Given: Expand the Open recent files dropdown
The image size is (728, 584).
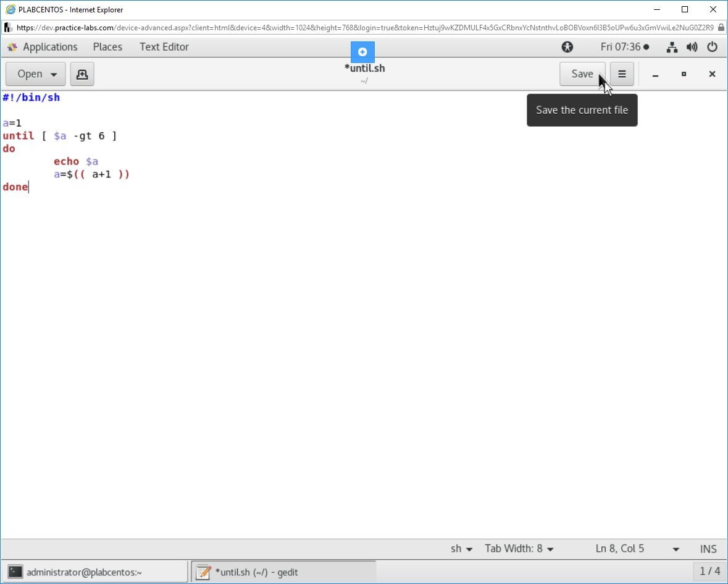Looking at the screenshot, I should [53, 74].
